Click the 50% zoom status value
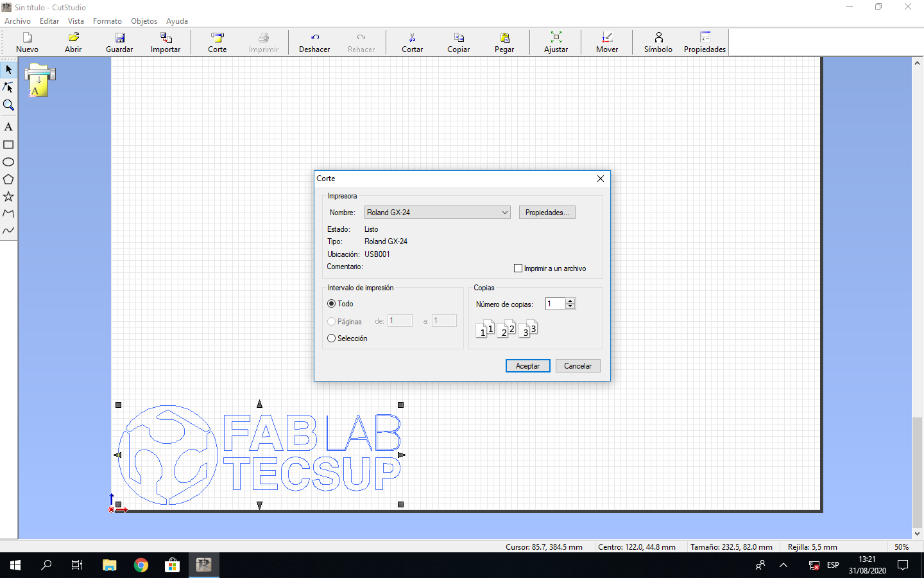 902,547
